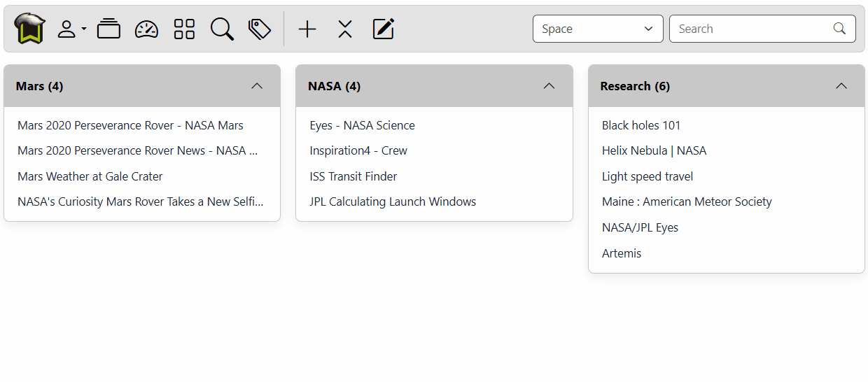Click the Research (6) group header

pos(727,86)
